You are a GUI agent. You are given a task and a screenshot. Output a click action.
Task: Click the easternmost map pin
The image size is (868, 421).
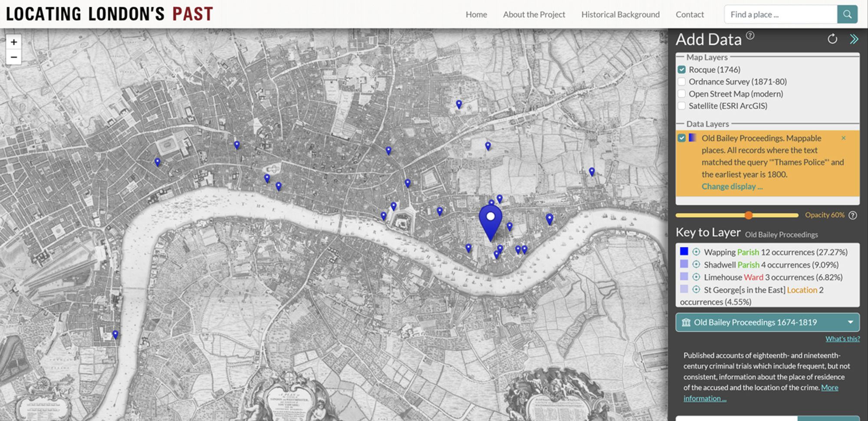tap(592, 172)
